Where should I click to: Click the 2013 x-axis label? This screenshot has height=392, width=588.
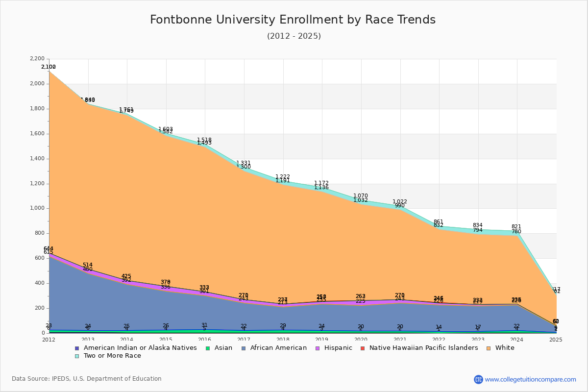click(x=88, y=340)
